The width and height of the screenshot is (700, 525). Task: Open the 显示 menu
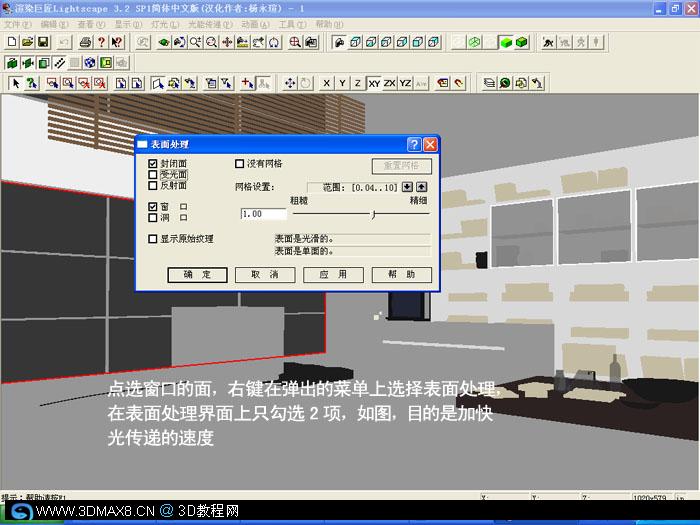click(128, 24)
